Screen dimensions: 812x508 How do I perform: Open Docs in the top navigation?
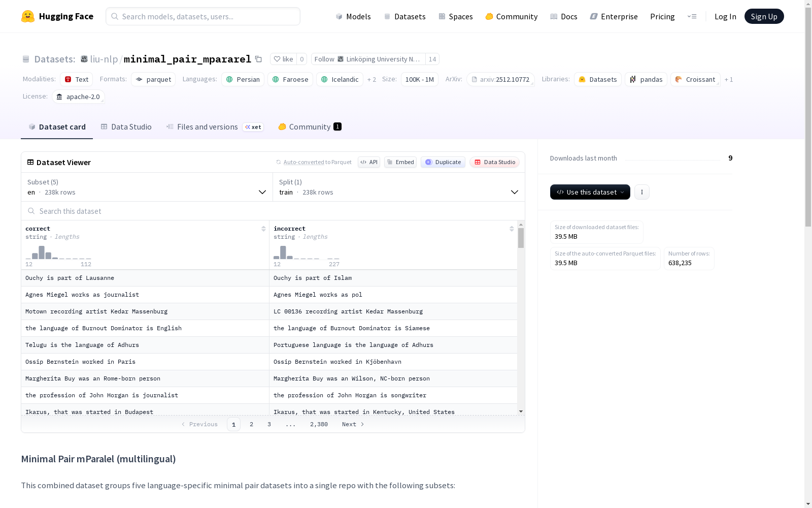pyautogui.click(x=564, y=16)
